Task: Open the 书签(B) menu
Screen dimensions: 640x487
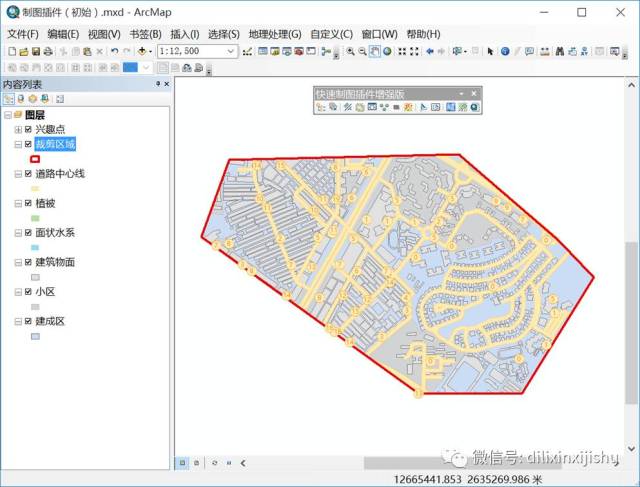Action: coord(145,34)
